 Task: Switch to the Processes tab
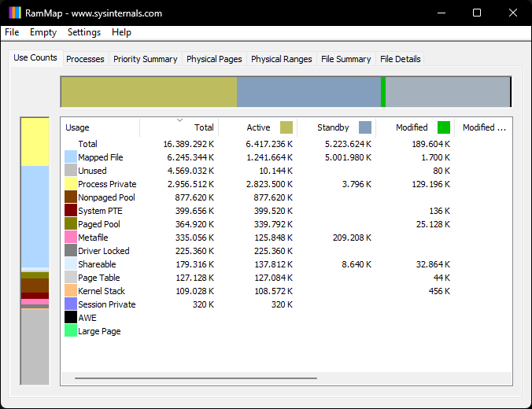(85, 59)
